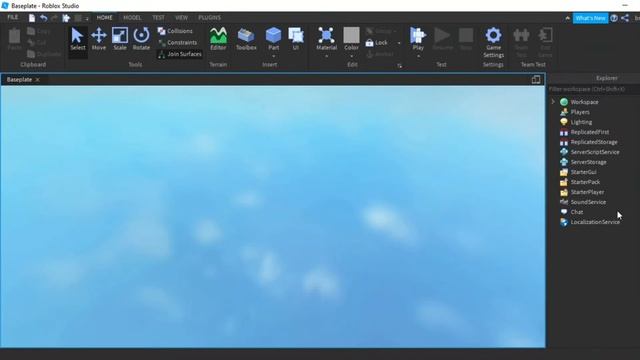Viewport: 640px width, 360px height.
Task: Open Game Settings
Action: tap(493, 42)
